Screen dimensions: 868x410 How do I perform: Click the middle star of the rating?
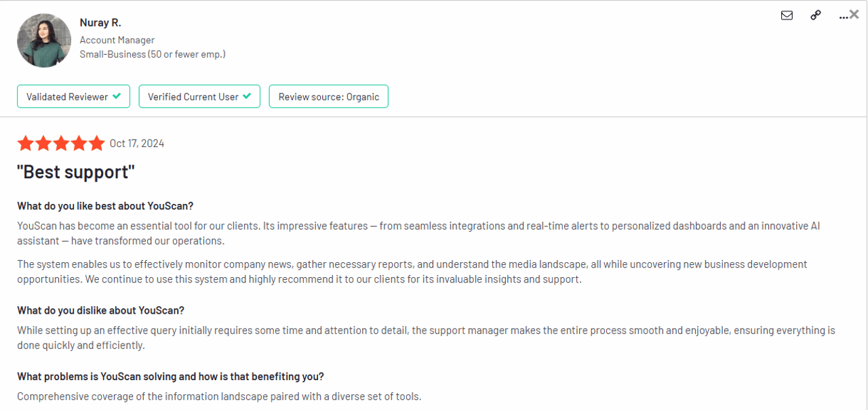(x=61, y=143)
